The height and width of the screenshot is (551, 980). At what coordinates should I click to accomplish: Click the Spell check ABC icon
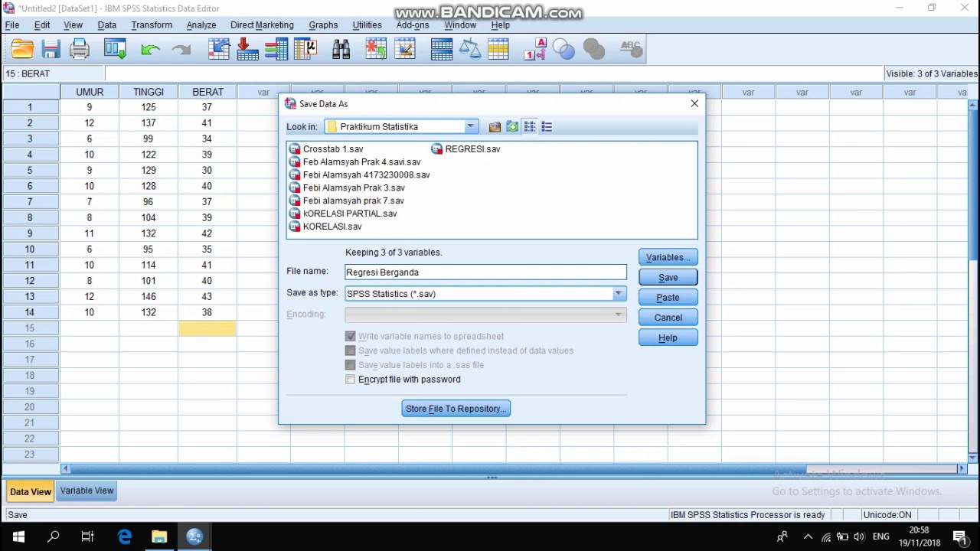pyautogui.click(x=631, y=50)
